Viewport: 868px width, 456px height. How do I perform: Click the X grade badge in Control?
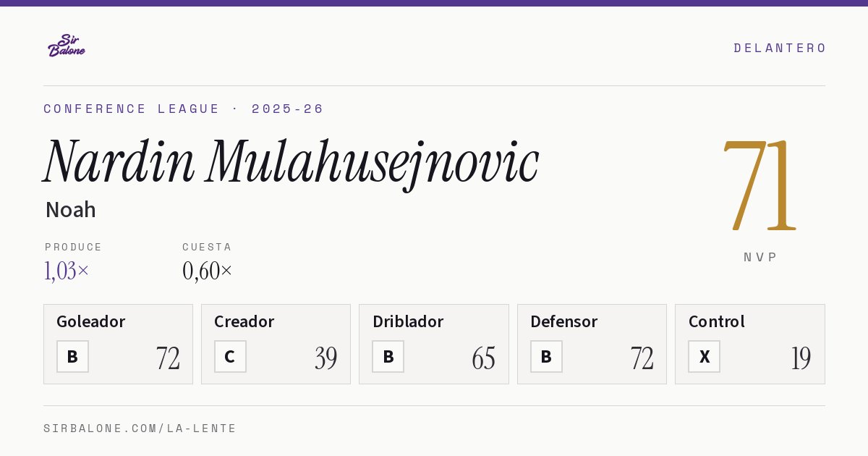tap(704, 357)
